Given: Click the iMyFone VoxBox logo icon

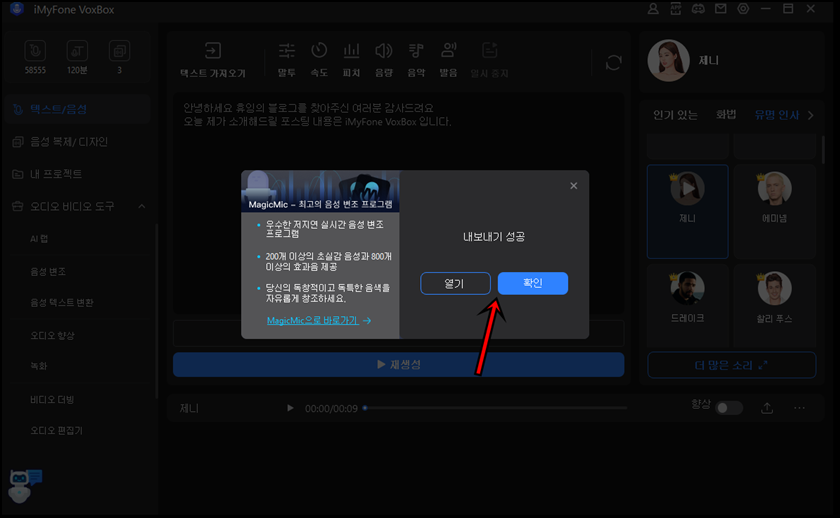Looking at the screenshot, I should click(17, 9).
